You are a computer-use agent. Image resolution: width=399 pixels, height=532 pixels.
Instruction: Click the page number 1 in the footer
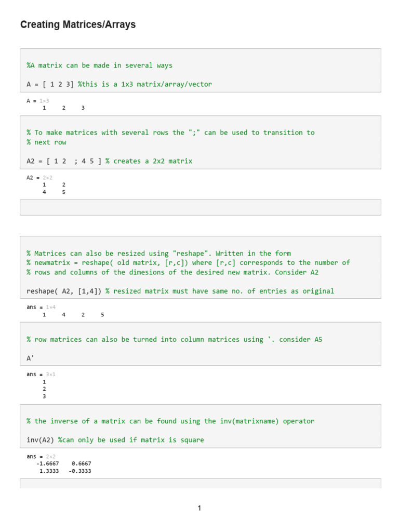tap(199, 508)
